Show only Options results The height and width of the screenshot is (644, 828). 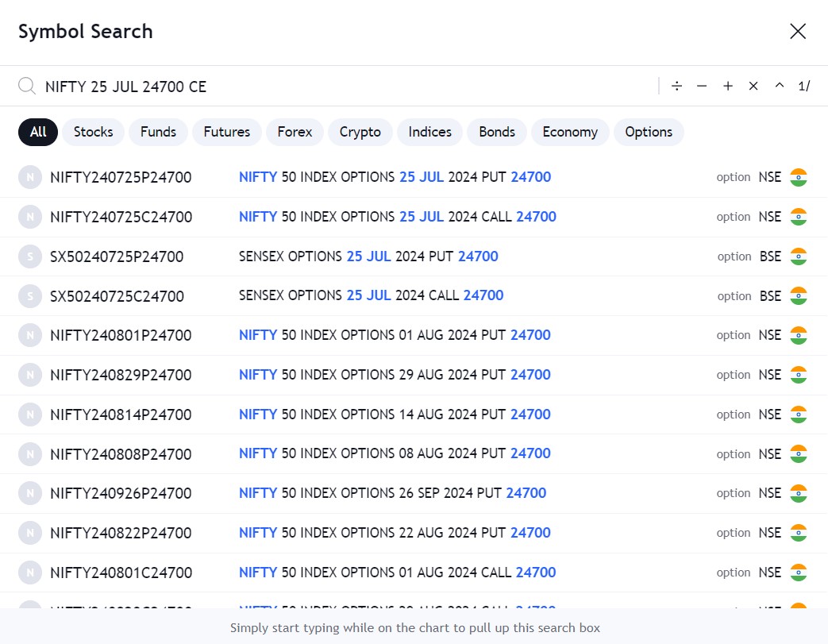(649, 132)
